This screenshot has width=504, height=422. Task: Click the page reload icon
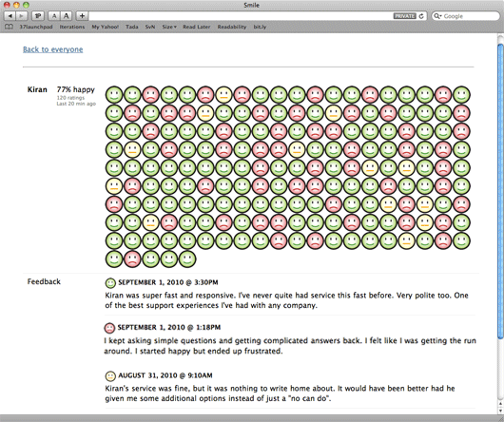click(421, 16)
